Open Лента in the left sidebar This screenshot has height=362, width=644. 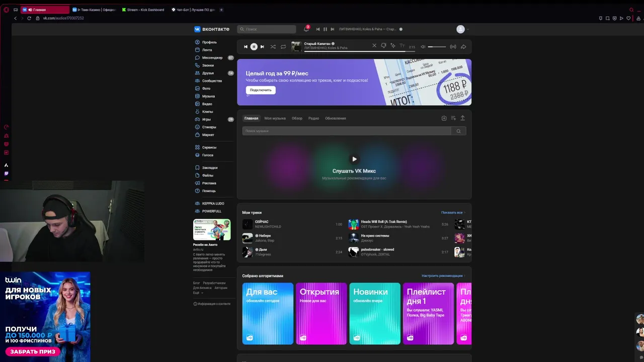tap(207, 50)
